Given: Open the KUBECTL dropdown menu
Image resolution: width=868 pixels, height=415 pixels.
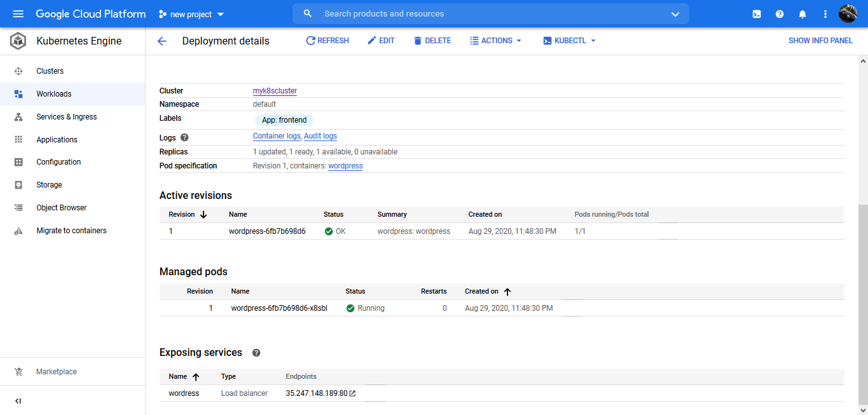Looking at the screenshot, I should pos(569,41).
